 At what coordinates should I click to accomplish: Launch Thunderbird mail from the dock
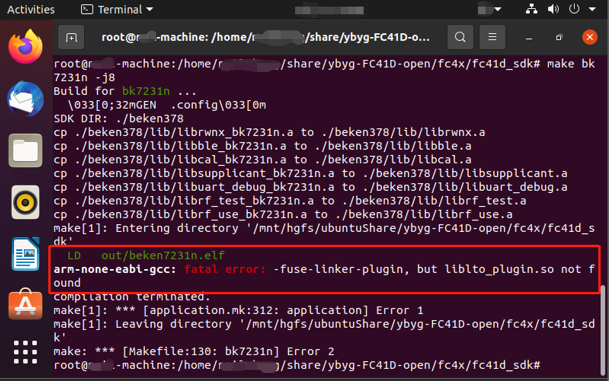26,99
